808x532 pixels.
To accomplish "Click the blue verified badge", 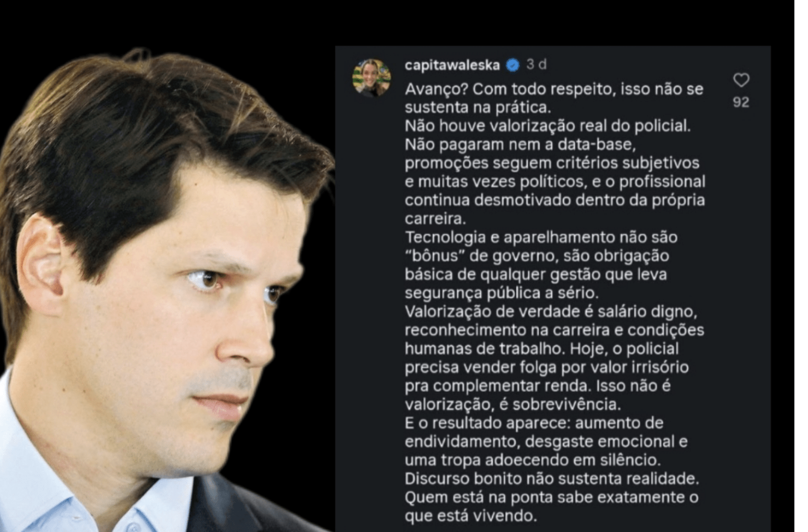I will point(513,65).
